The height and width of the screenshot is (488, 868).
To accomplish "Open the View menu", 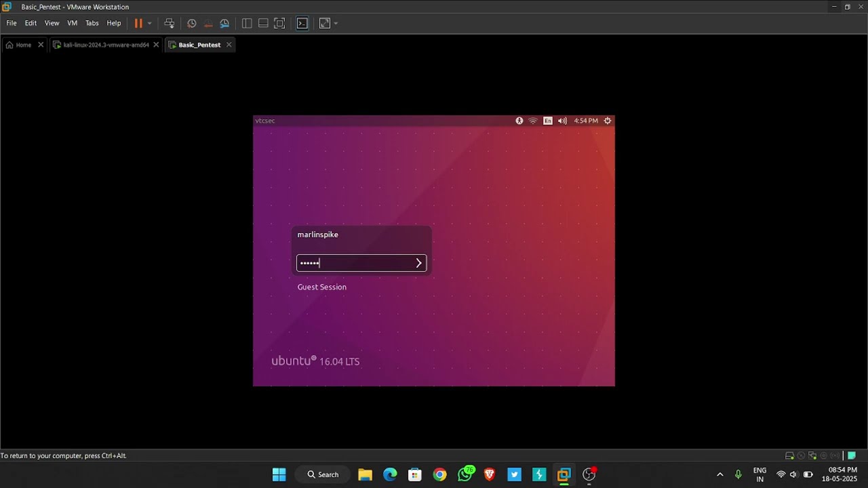I will 52,23.
